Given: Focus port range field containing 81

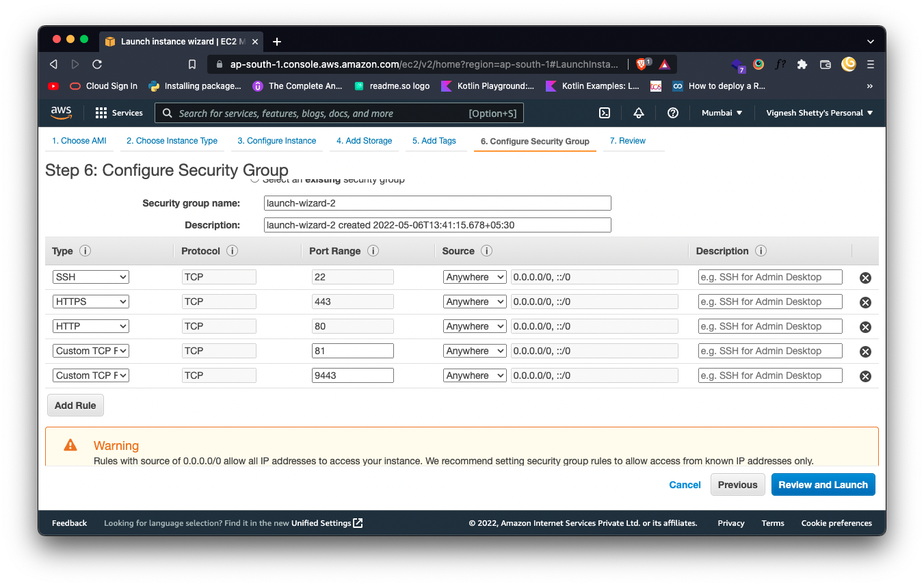Looking at the screenshot, I should (353, 351).
